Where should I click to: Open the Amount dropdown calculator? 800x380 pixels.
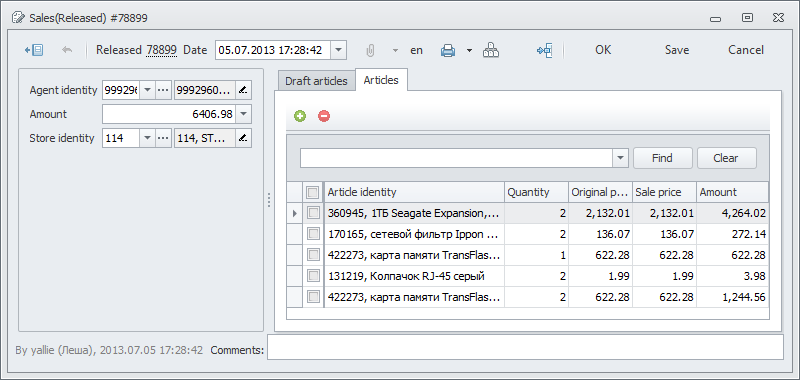pos(244,114)
